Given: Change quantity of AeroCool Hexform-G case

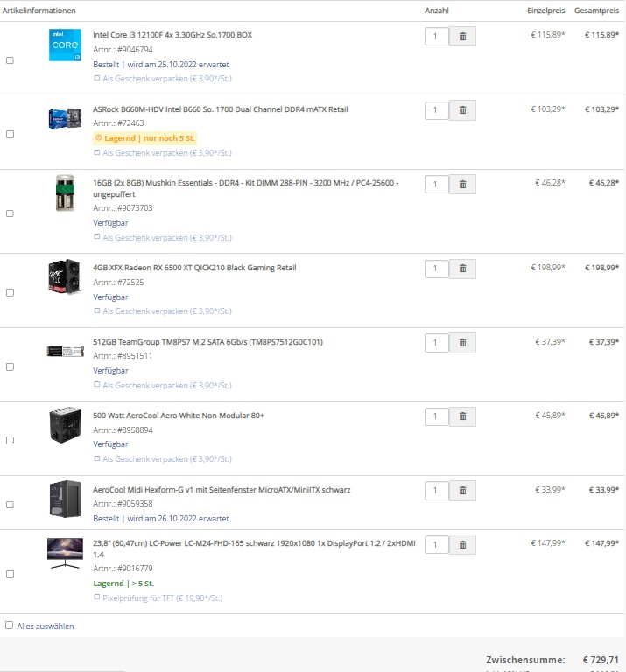Looking at the screenshot, I should pyautogui.click(x=437, y=491).
